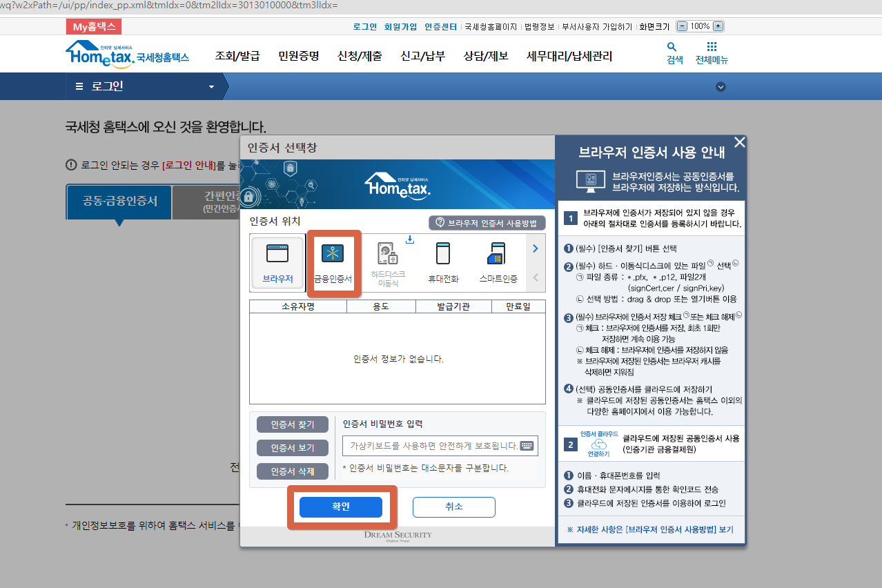Open the 신청/제출 menu
Viewport: 882px width, 588px height.
point(360,56)
